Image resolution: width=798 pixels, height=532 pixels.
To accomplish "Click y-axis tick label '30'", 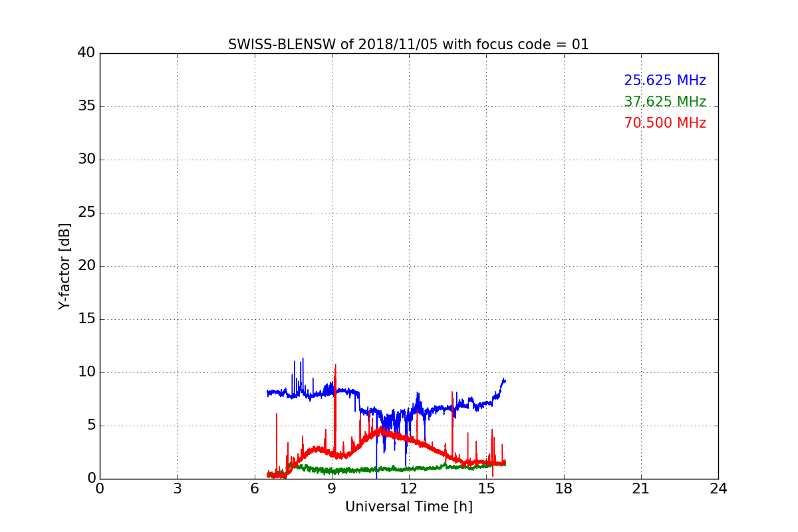I will click(x=86, y=160).
